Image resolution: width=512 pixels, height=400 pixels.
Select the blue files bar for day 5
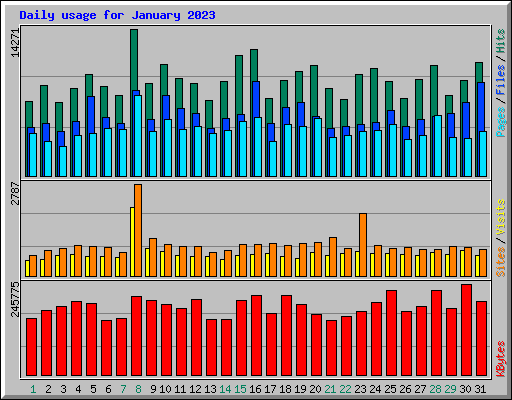tap(91, 115)
